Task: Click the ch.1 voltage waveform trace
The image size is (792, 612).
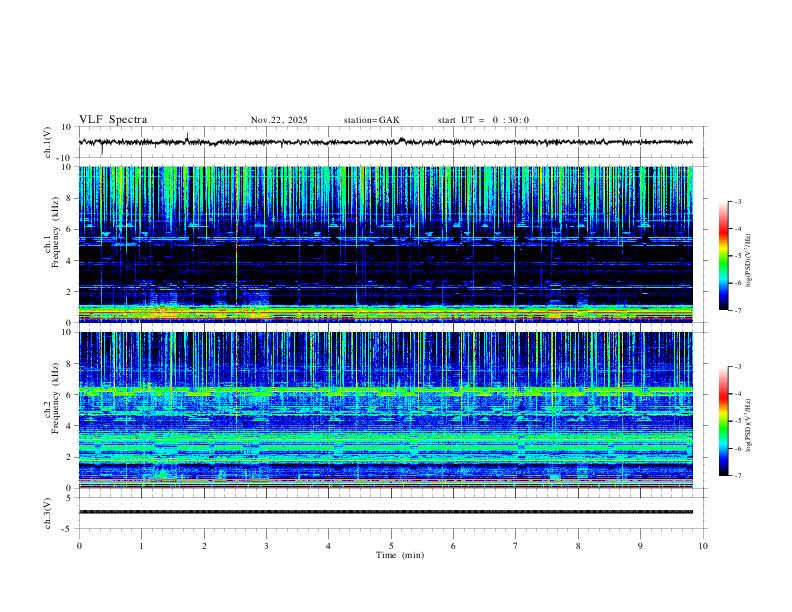Action: click(385, 142)
